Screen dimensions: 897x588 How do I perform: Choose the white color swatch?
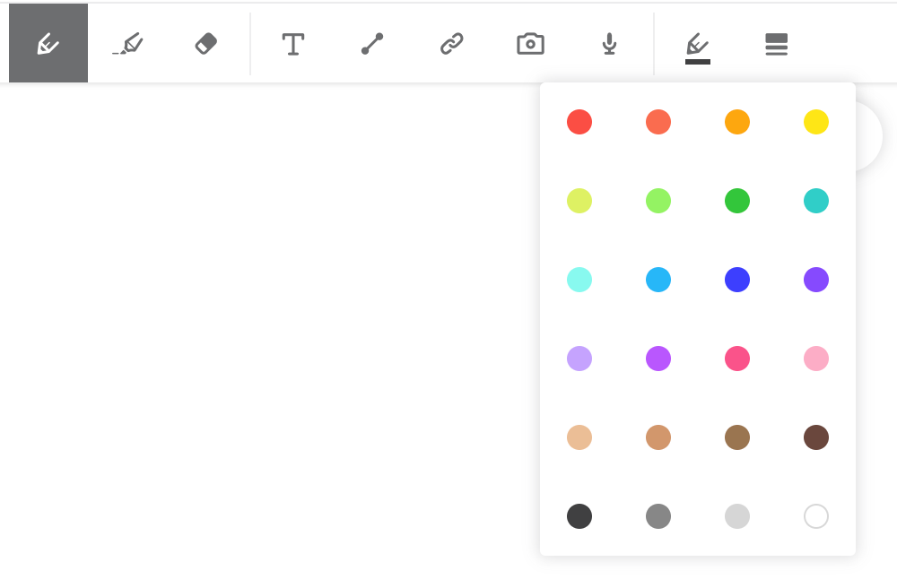coord(816,516)
